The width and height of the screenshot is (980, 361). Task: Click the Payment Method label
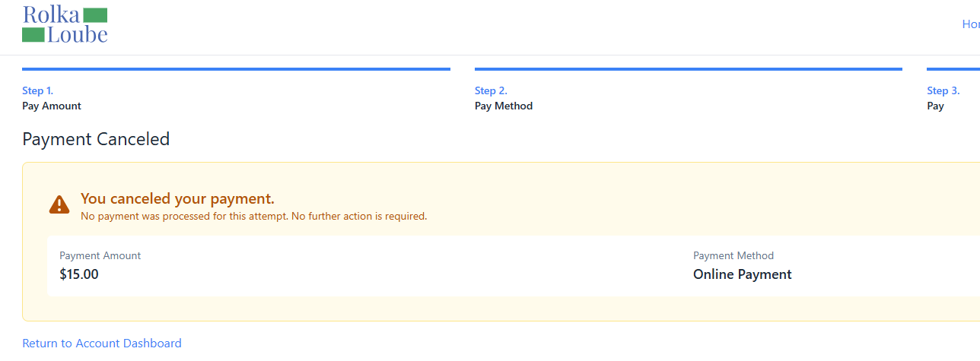point(733,256)
